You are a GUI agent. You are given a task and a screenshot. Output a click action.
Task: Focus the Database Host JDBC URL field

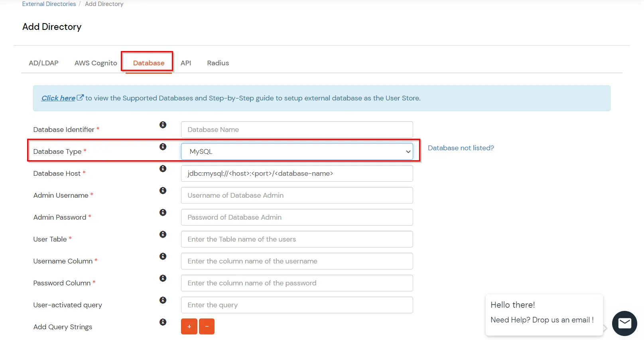tap(297, 173)
